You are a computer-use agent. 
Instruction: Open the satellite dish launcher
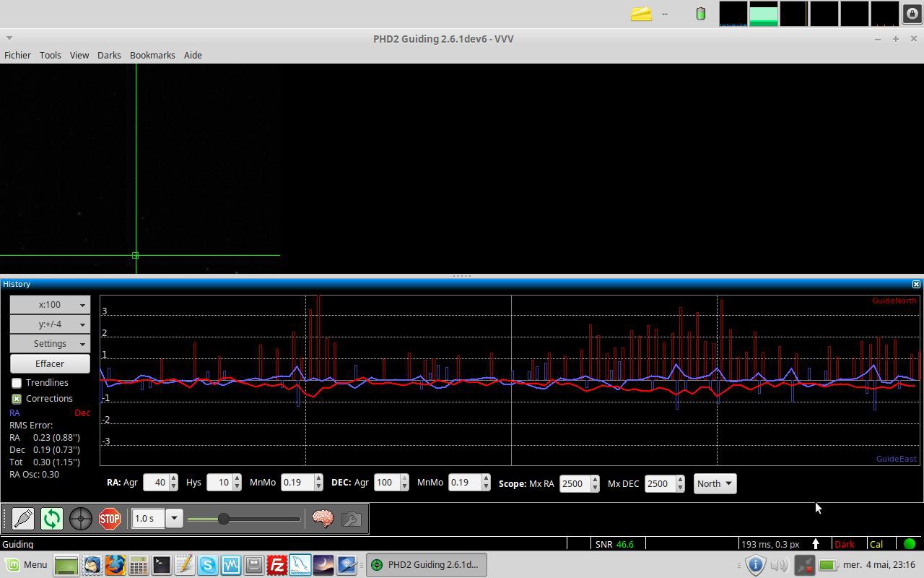[x=346, y=565]
